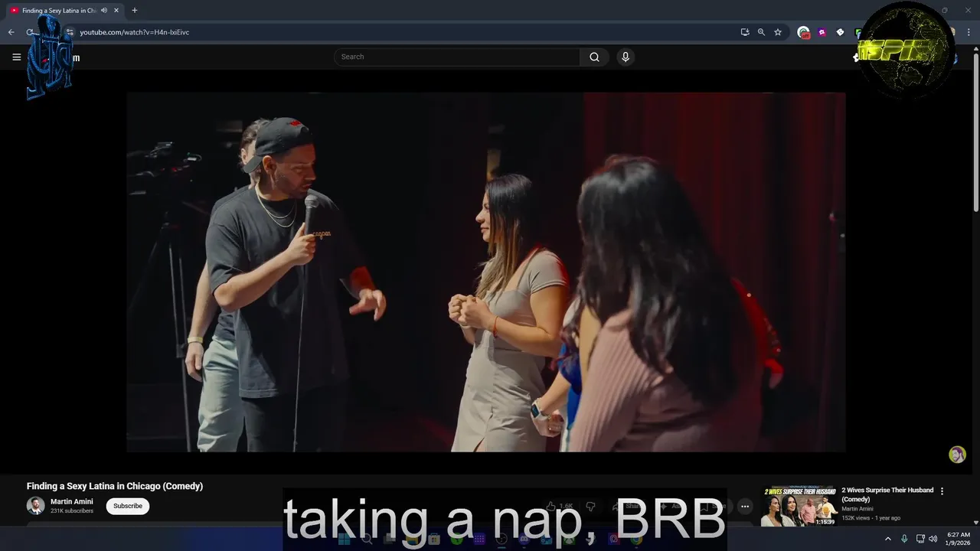Open network tray icon
This screenshot has height=551, width=980.
coord(920,539)
